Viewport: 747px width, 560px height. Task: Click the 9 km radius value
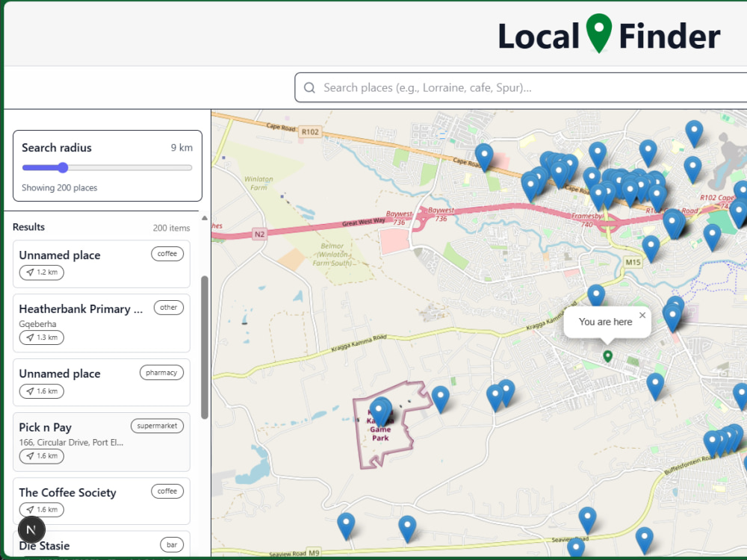(x=182, y=148)
